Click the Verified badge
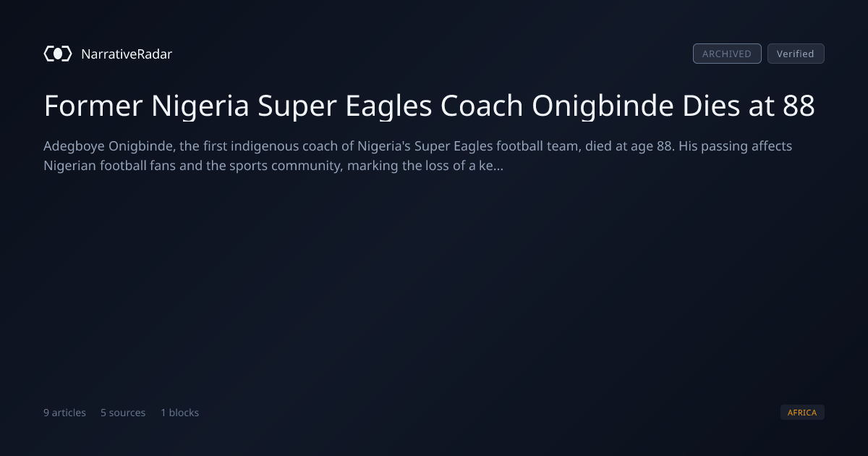 pos(796,54)
